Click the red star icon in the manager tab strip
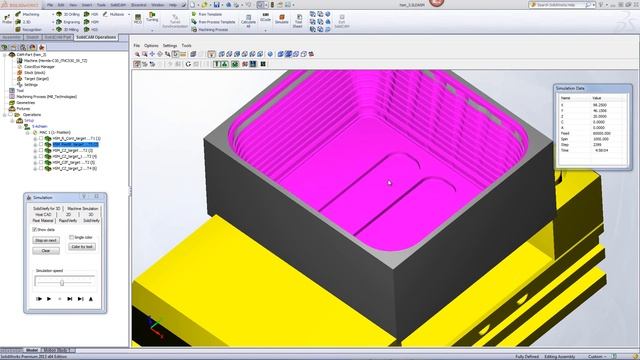The height and width of the screenshot is (360, 640). [42, 47]
